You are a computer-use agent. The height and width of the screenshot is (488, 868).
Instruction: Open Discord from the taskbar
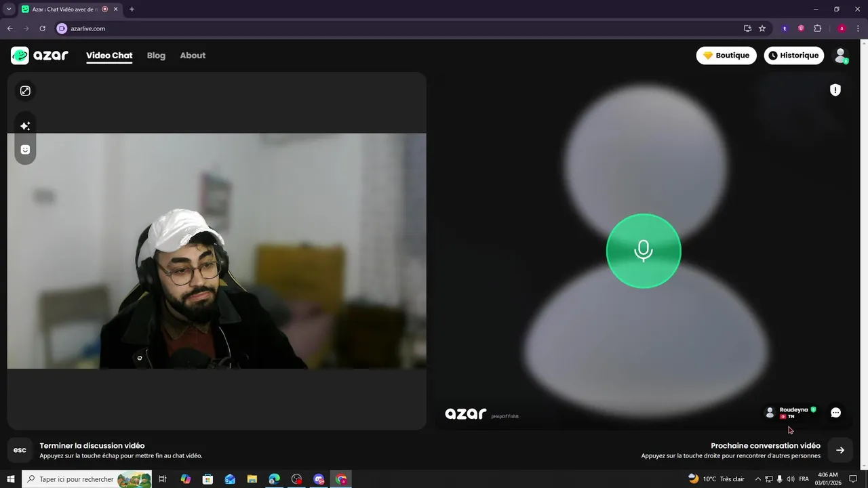coord(319,479)
